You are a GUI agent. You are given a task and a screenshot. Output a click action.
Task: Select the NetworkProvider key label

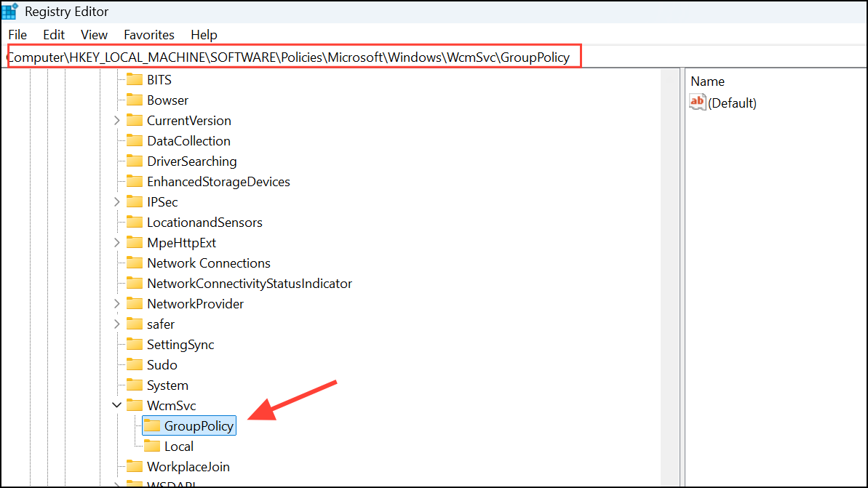coord(195,304)
